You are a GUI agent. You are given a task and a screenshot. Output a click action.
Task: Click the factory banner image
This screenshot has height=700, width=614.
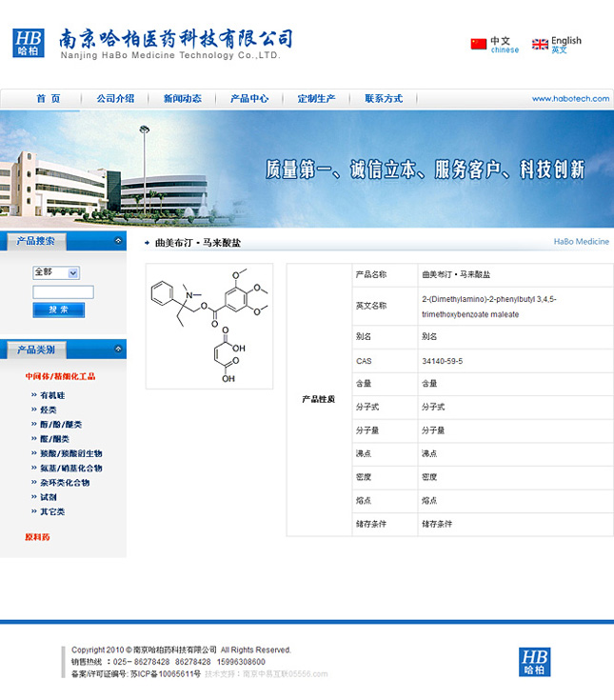307,170
